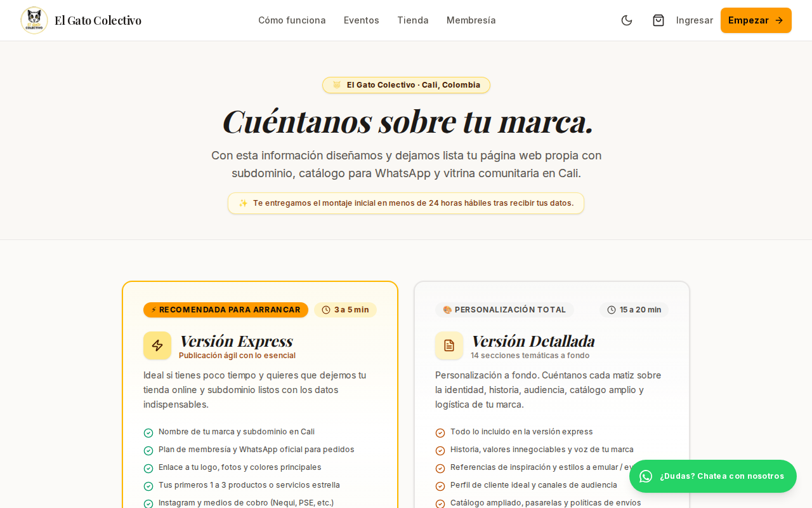
Task: Click check icon beside Nombre de tu marca
Action: 148,433
